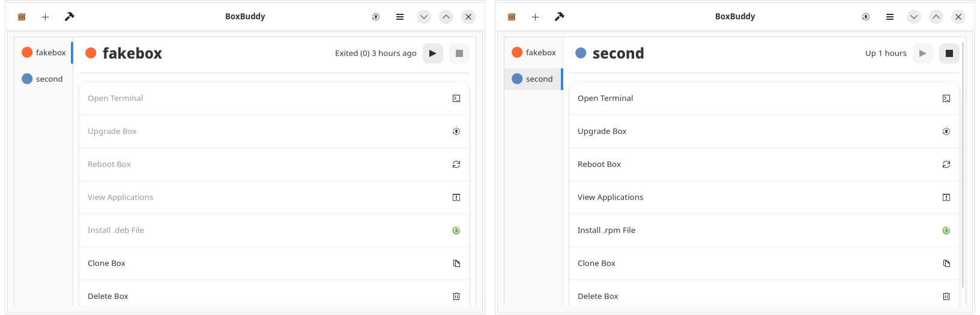
Task: Click upgrade icon in second box Upgrade row
Action: (946, 131)
